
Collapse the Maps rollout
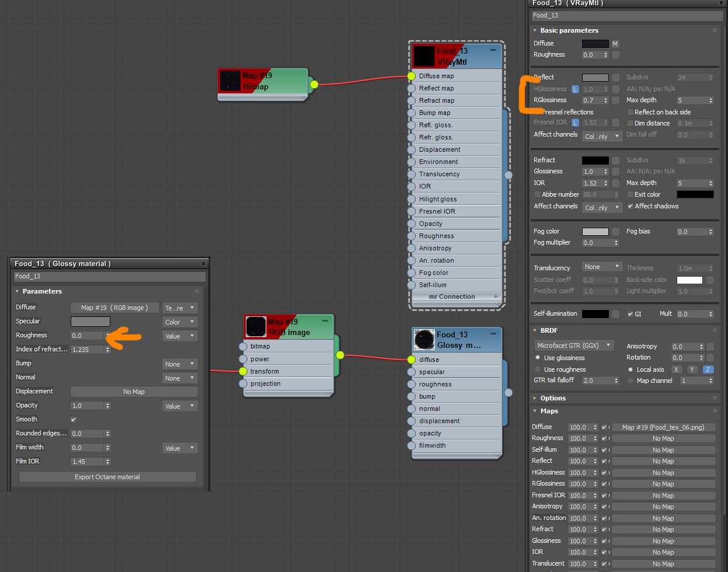tap(535, 411)
